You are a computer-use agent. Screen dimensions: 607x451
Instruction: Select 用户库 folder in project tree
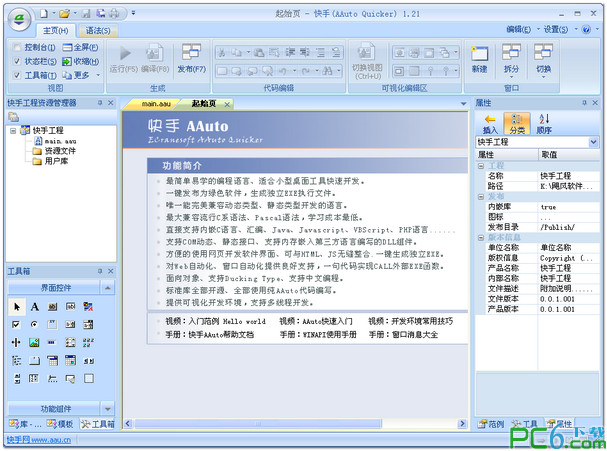click(x=56, y=161)
